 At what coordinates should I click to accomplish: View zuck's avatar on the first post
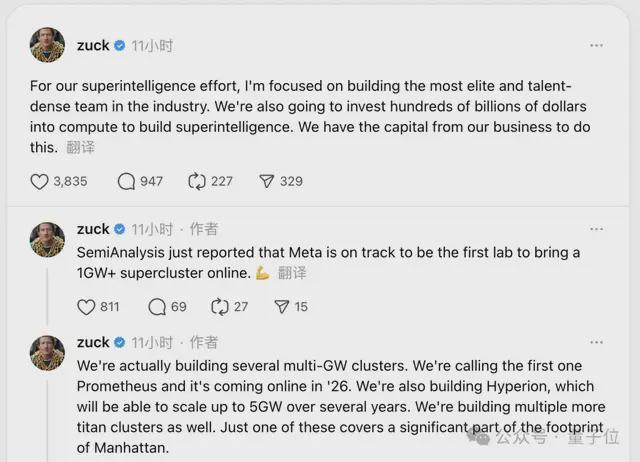(47, 46)
